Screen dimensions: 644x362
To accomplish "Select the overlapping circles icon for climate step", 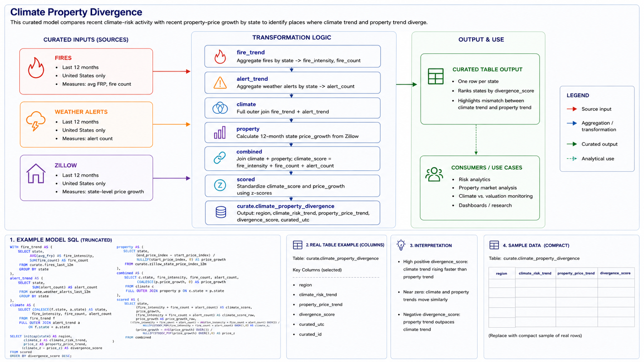I will pos(220,108).
